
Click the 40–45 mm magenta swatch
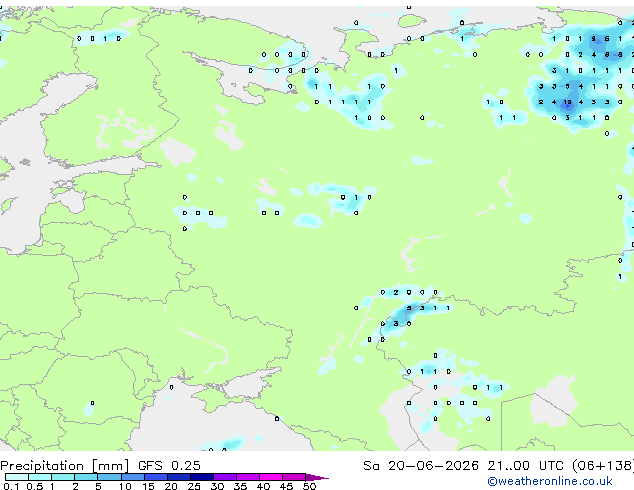click(271, 477)
